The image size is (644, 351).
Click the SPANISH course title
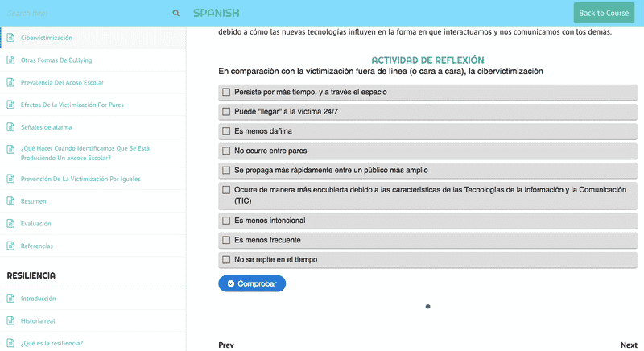216,13
